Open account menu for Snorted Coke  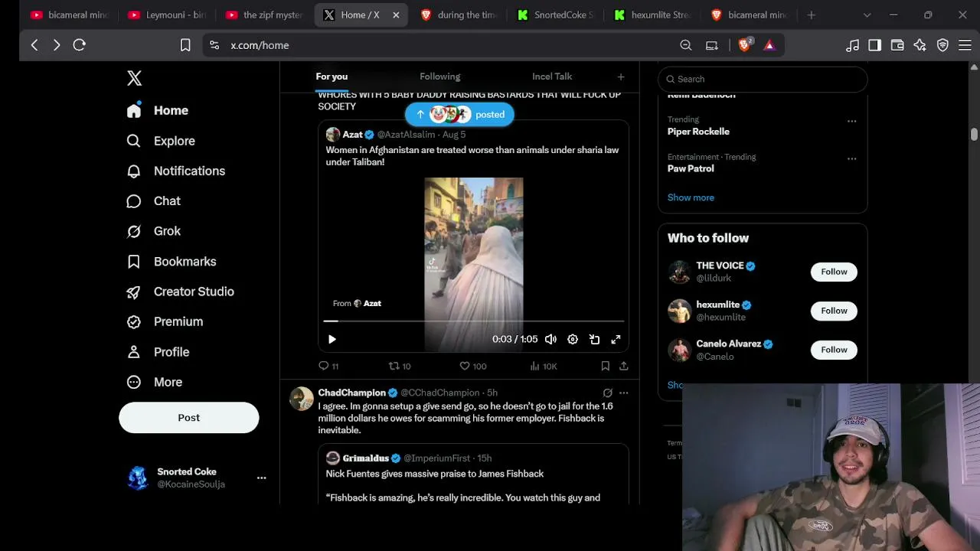click(x=261, y=478)
